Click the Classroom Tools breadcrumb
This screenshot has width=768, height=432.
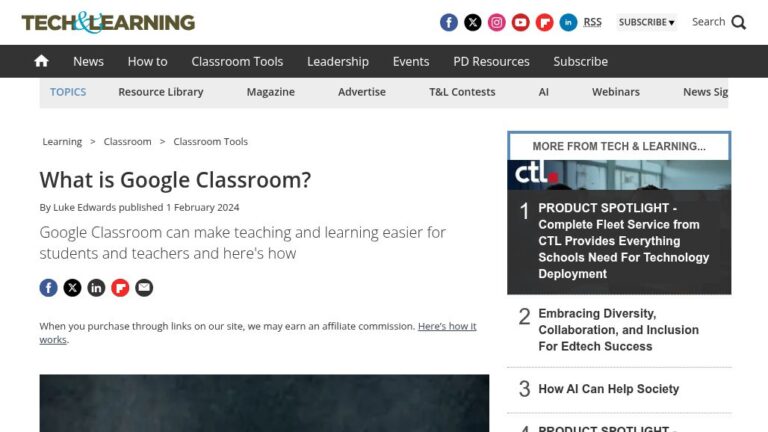(x=211, y=142)
